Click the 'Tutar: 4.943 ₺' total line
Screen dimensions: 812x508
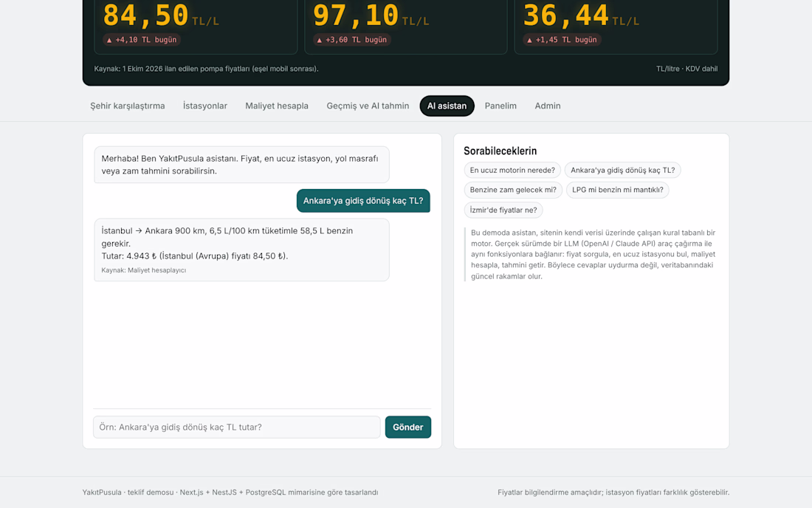coord(195,255)
